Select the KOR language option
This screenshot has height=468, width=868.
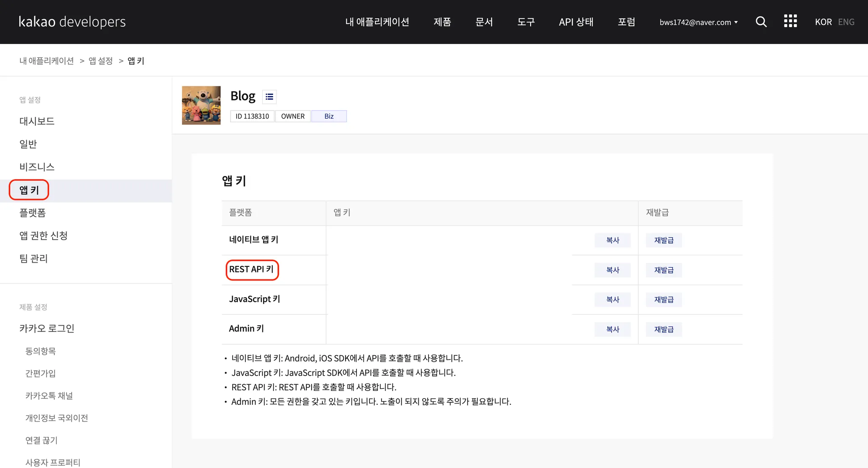[823, 22]
